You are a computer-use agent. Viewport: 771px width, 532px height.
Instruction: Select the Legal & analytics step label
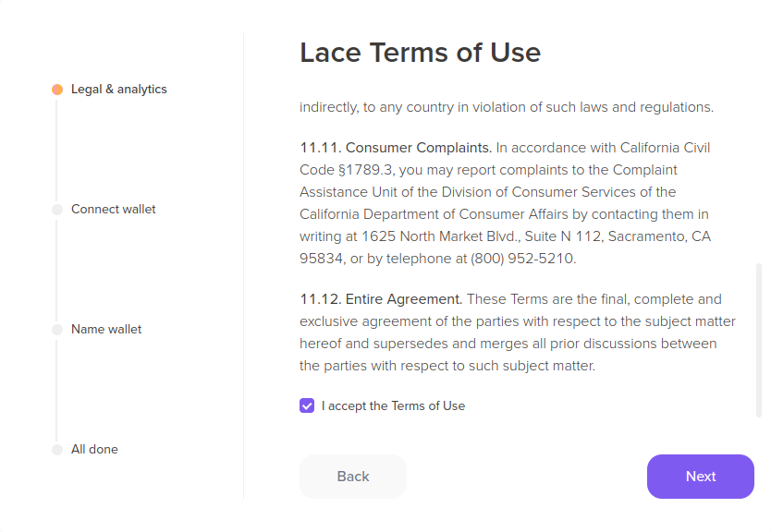pyautogui.click(x=118, y=90)
